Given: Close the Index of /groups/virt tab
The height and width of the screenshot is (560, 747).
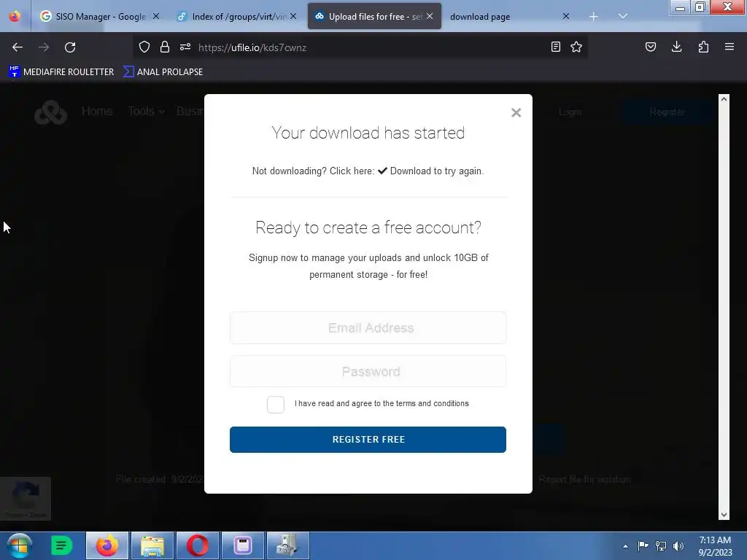Looking at the screenshot, I should [x=293, y=16].
